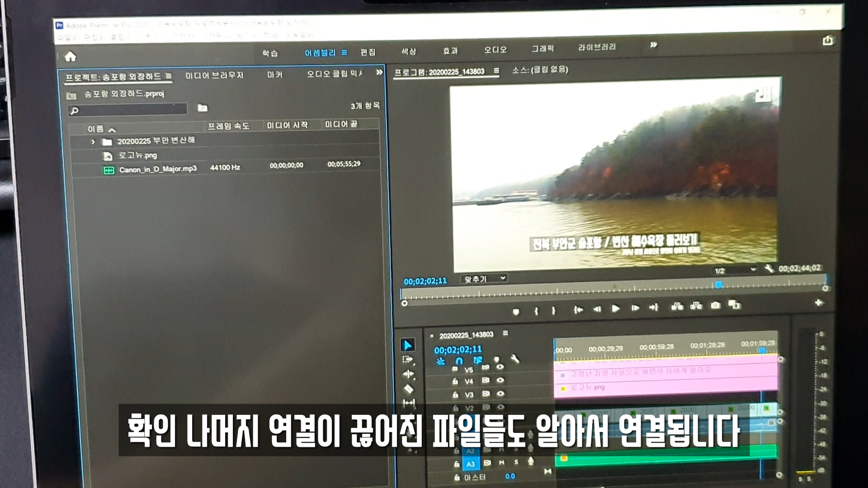Select the Track Select Forward tool

pyautogui.click(x=408, y=360)
